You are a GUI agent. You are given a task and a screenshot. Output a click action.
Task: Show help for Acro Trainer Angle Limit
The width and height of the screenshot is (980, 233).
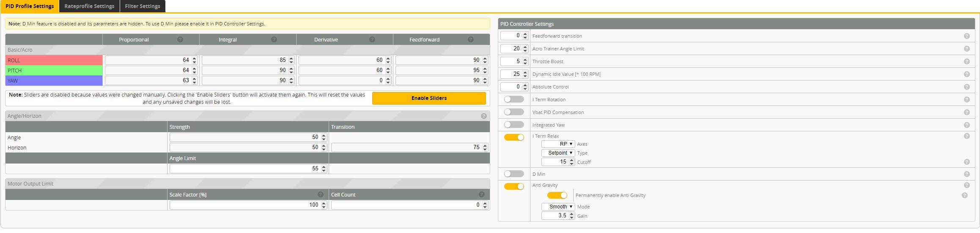[967, 49]
